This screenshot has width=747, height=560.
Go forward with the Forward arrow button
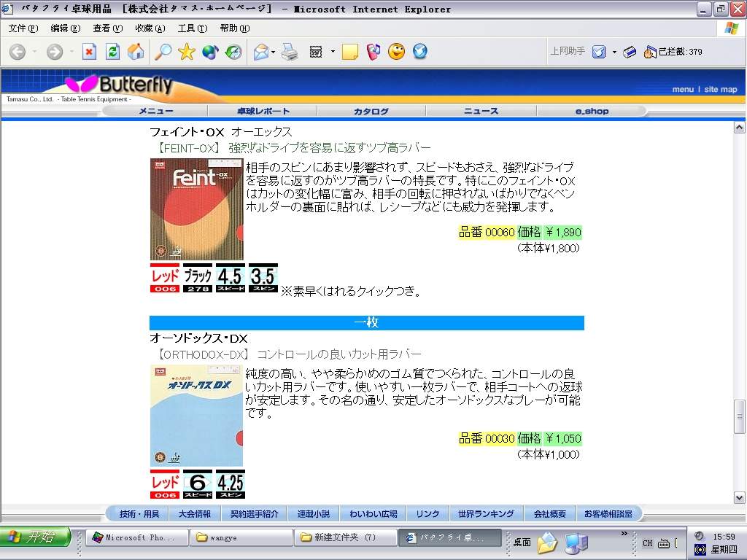pyautogui.click(x=54, y=52)
